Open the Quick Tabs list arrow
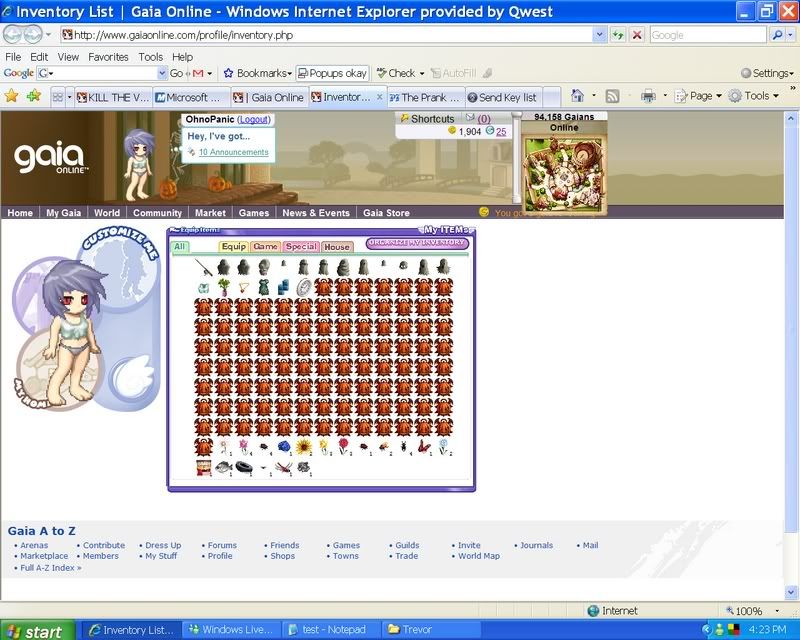 (70, 97)
